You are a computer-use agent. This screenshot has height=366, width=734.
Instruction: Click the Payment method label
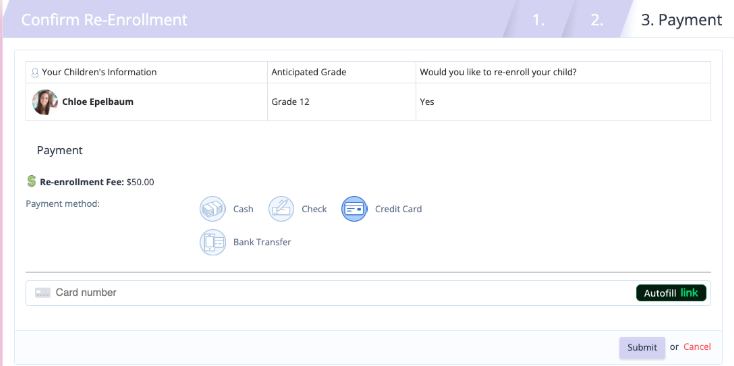(63, 204)
